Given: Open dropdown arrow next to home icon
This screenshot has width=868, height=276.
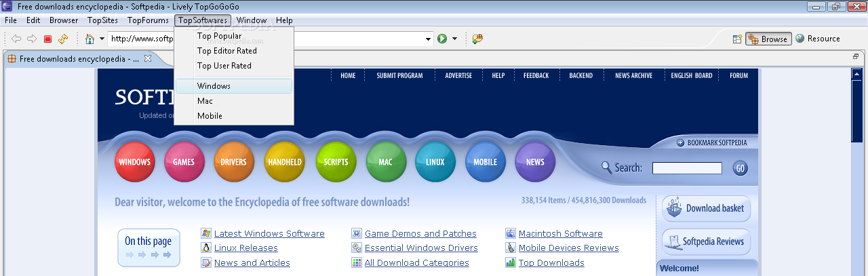Looking at the screenshot, I should pyautogui.click(x=102, y=39).
